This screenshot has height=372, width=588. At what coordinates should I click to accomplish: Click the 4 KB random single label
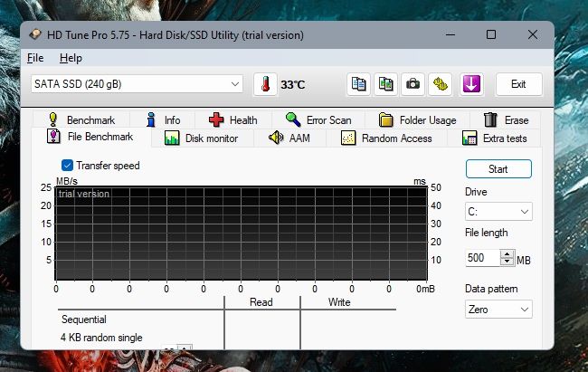pyautogui.click(x=101, y=338)
